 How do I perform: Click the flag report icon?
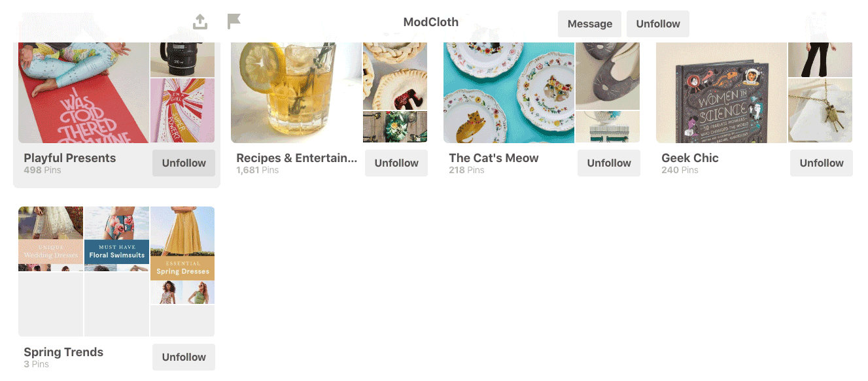click(234, 22)
